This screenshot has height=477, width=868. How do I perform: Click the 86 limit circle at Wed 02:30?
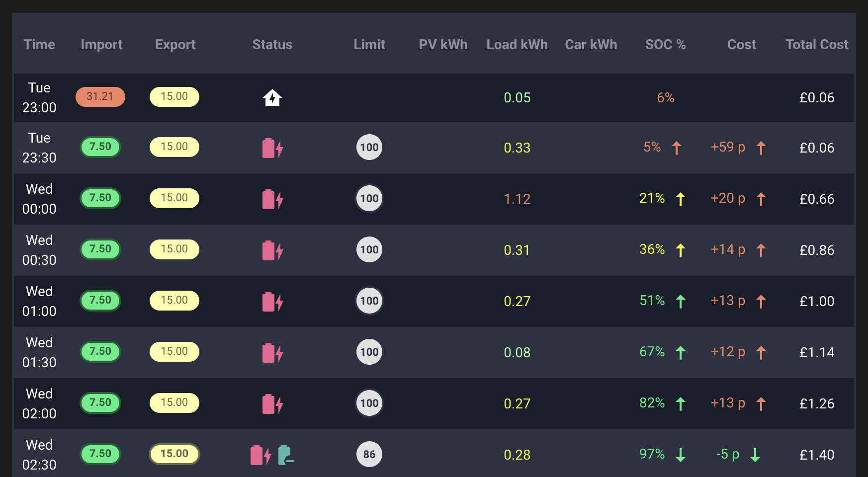click(369, 454)
